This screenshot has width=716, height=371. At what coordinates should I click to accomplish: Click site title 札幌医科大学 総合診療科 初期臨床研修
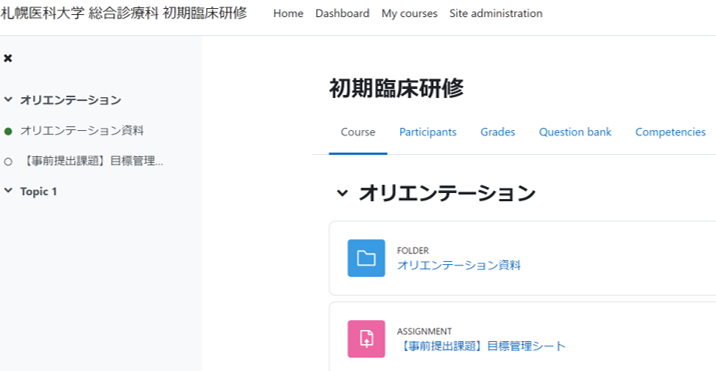124,14
